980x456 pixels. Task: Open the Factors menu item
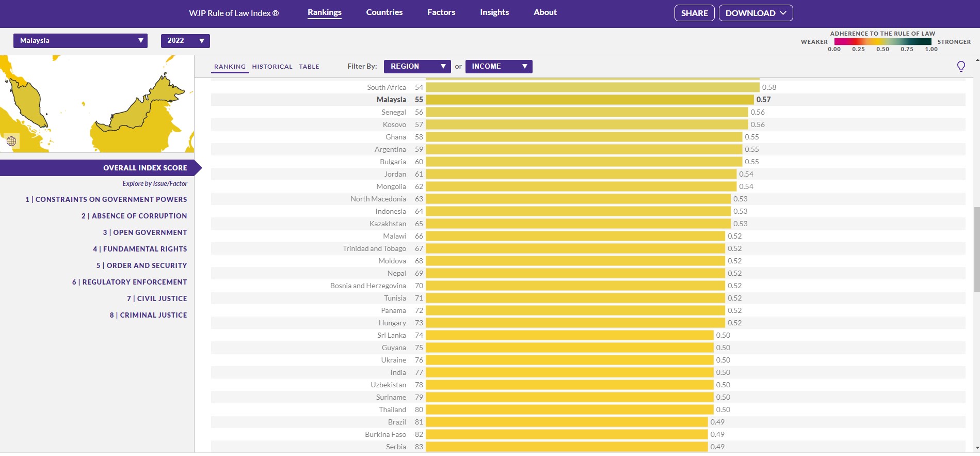tap(441, 12)
